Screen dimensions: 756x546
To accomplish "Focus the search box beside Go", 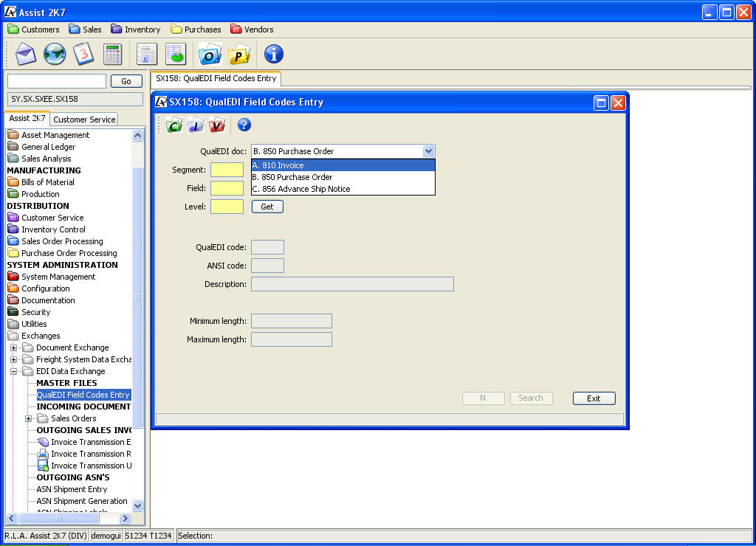I will click(57, 81).
